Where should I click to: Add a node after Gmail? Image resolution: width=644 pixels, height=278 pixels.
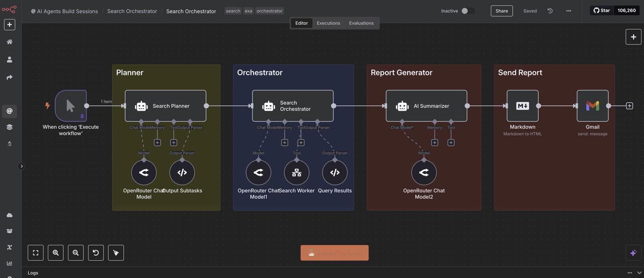pos(629,106)
